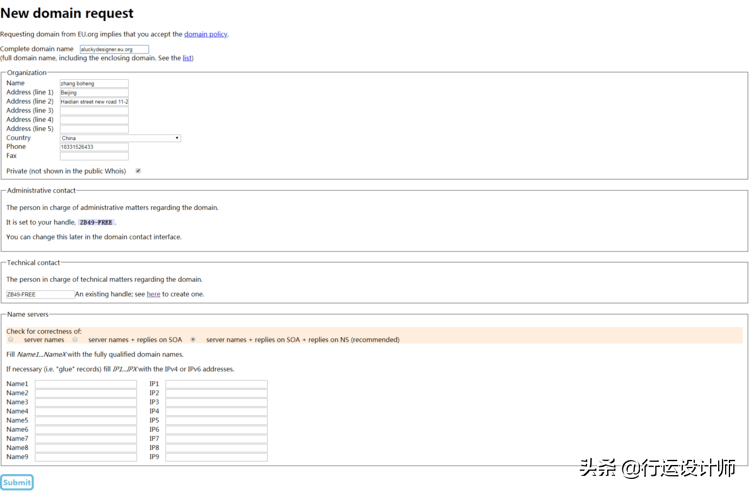Click into the empty Fax field
Screen dimensions: 750x492
point(94,156)
